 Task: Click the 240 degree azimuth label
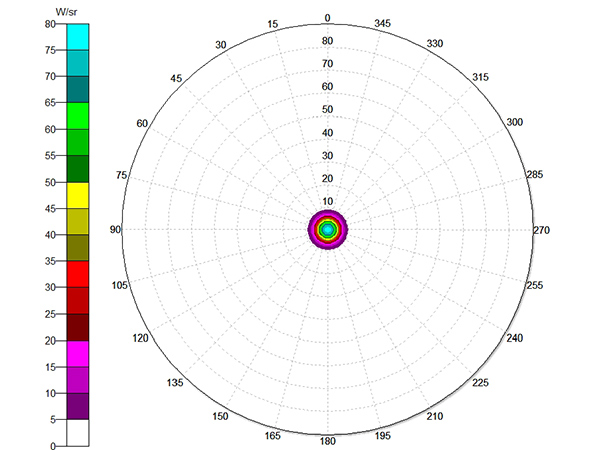(x=515, y=338)
